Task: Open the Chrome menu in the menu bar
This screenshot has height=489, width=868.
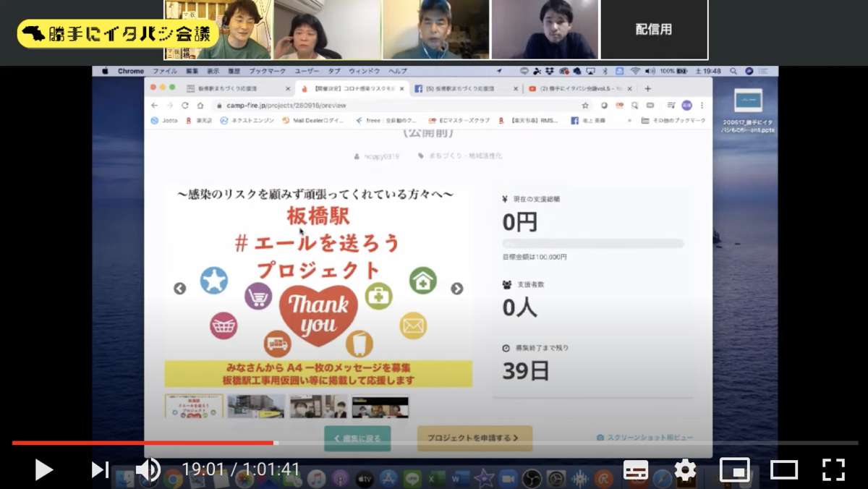Action: [131, 71]
